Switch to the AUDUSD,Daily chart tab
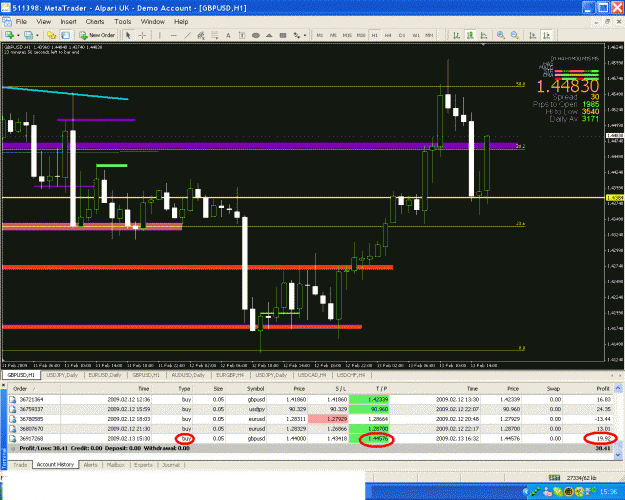This screenshot has height=500, width=625. pyautogui.click(x=188, y=375)
